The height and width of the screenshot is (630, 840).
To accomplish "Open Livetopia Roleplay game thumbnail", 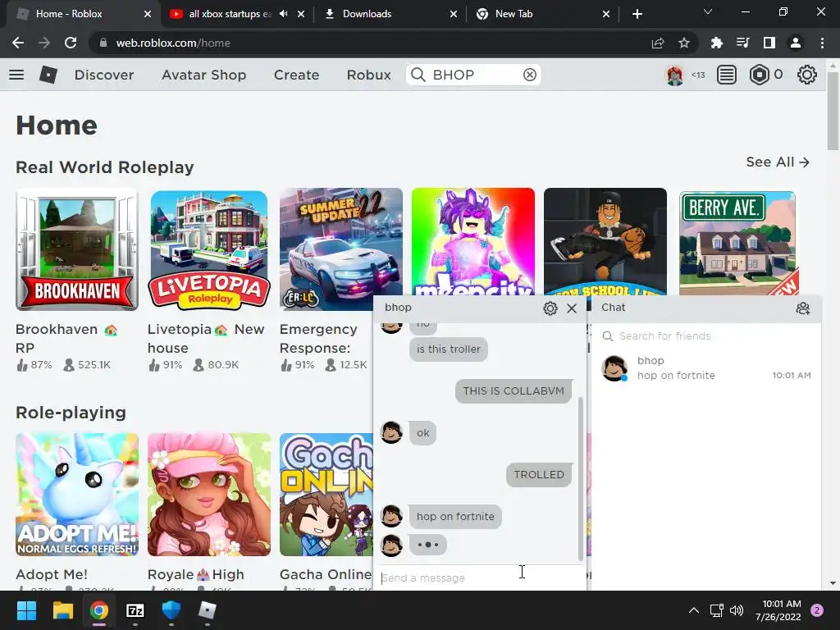I will (x=209, y=249).
